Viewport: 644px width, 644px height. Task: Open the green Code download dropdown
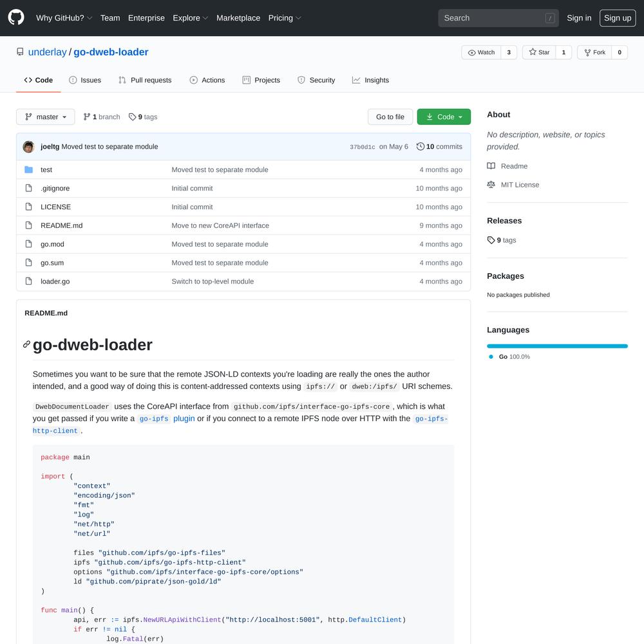[444, 117]
